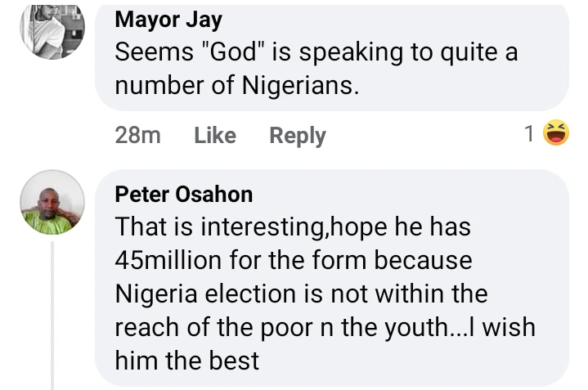Open Peter Osahon's profile picture

click(52, 202)
